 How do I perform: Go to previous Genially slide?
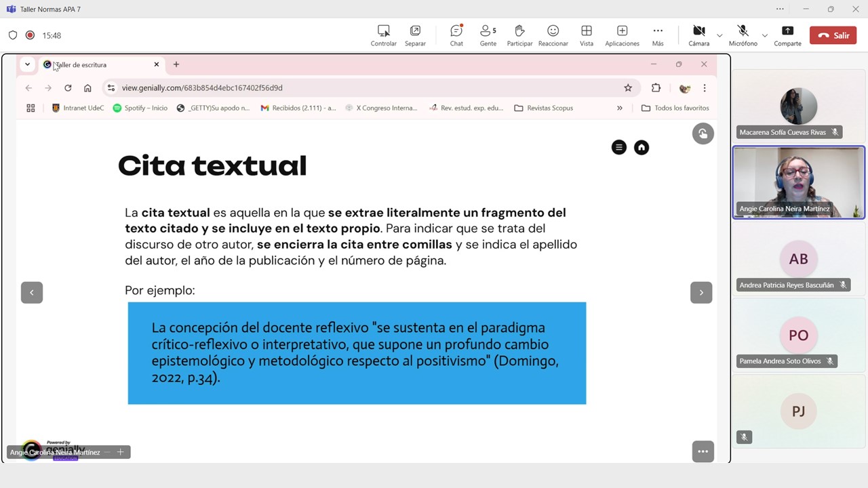coord(32,292)
